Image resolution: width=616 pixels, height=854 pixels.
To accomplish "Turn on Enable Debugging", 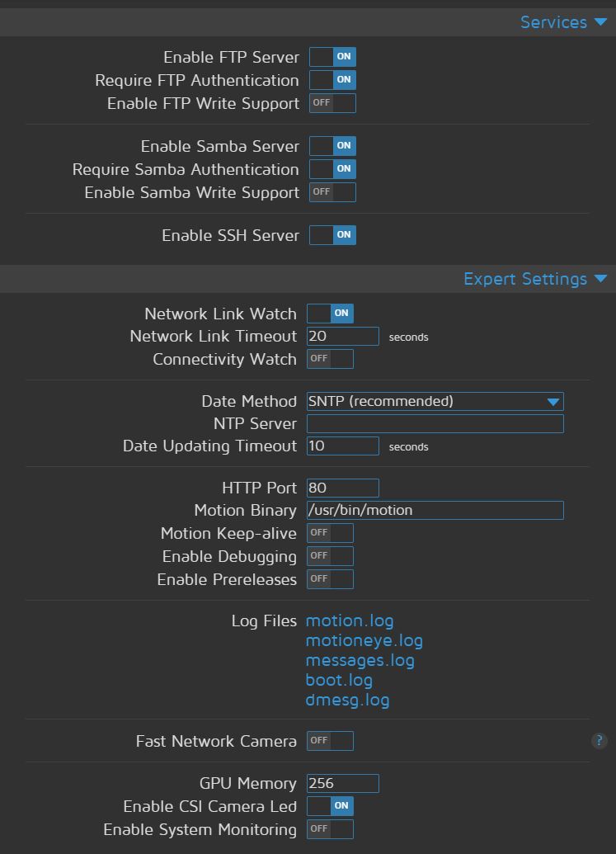I will click(330, 556).
